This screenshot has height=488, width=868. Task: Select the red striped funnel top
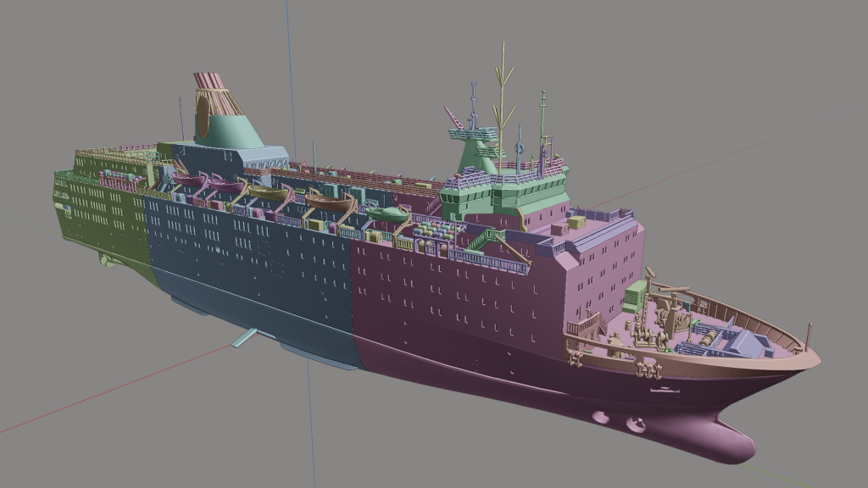(x=209, y=82)
